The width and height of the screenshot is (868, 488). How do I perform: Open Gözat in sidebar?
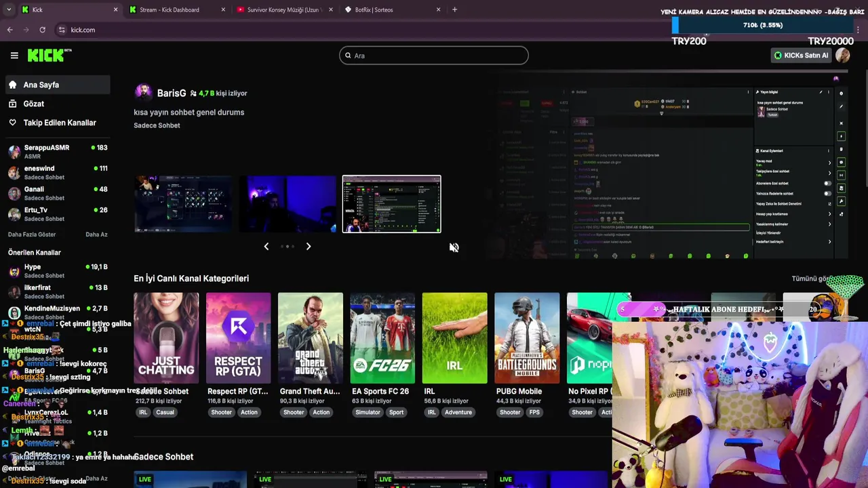57,104
